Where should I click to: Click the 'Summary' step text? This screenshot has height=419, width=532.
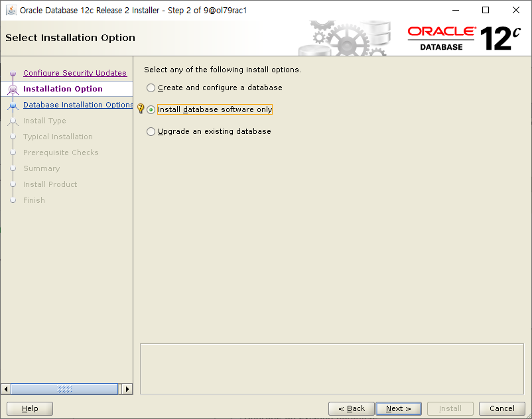pos(41,168)
